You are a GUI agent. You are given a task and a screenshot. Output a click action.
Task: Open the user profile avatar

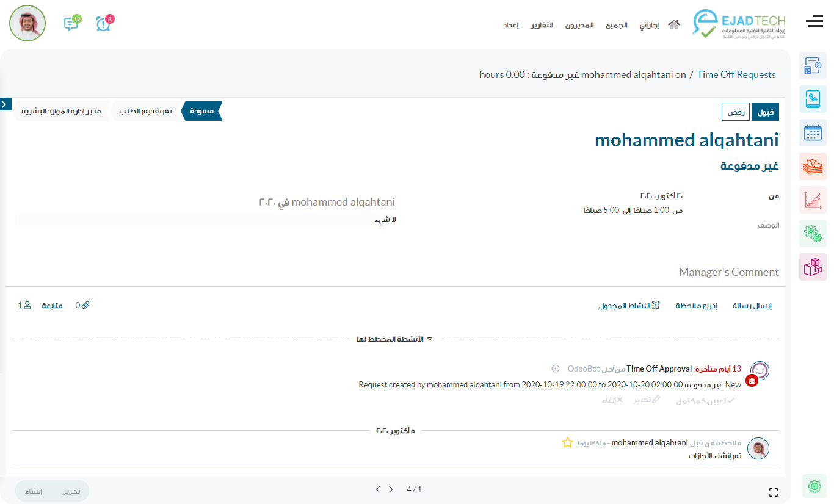tap(27, 23)
